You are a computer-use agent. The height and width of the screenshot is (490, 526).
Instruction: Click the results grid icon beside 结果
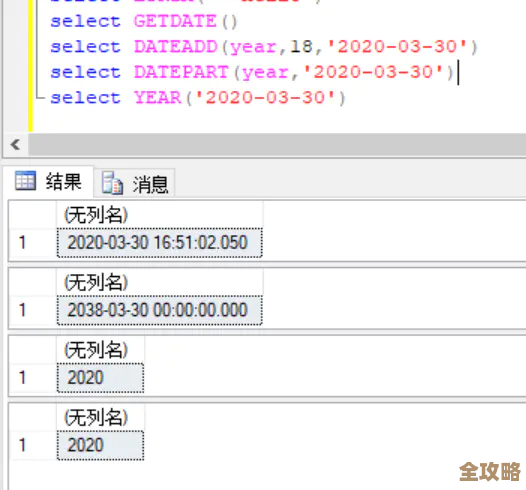click(25, 181)
